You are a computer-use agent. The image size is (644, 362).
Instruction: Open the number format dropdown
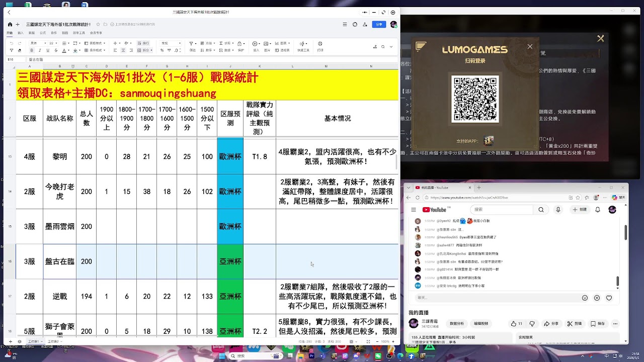[x=171, y=43]
